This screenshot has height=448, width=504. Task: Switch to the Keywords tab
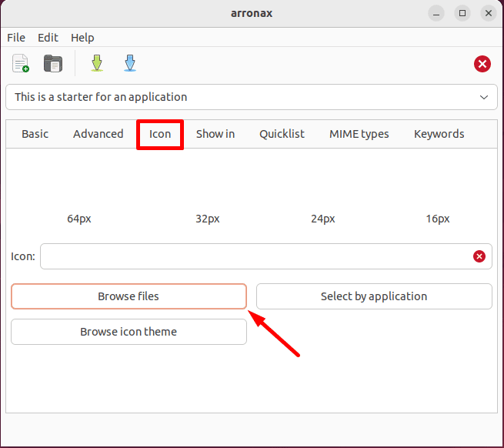tap(439, 134)
